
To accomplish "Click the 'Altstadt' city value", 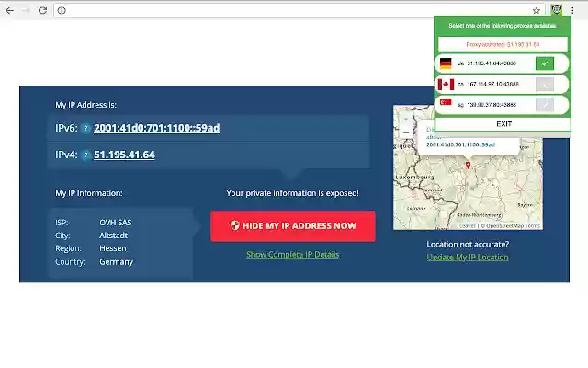I will [x=113, y=236].
